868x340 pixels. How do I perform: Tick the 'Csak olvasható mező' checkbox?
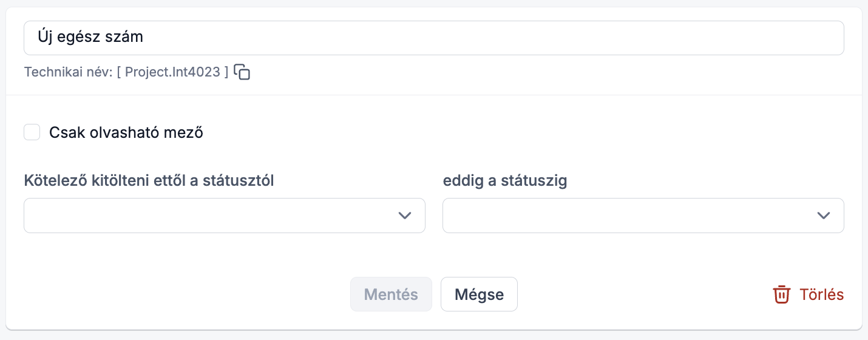click(x=32, y=132)
